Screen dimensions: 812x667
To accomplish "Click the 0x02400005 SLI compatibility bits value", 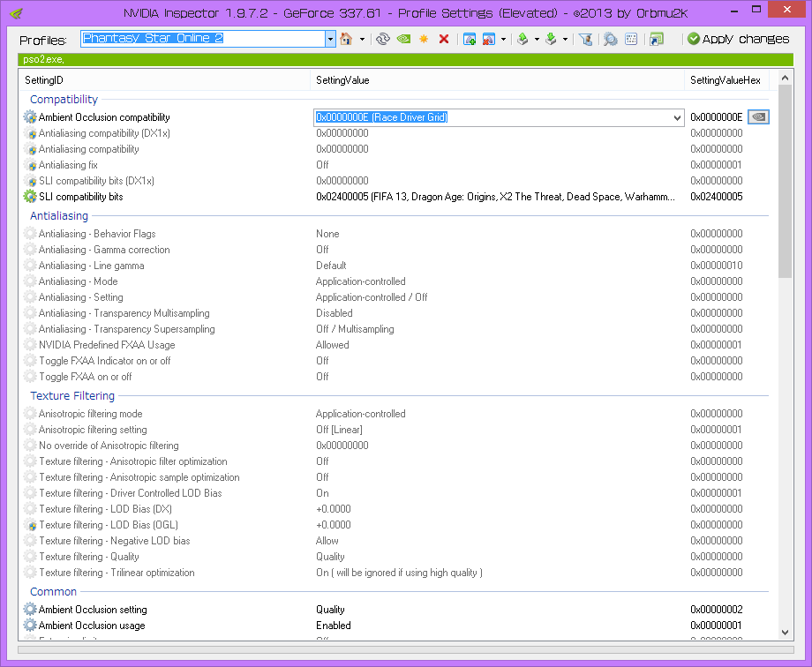I will click(x=496, y=197).
